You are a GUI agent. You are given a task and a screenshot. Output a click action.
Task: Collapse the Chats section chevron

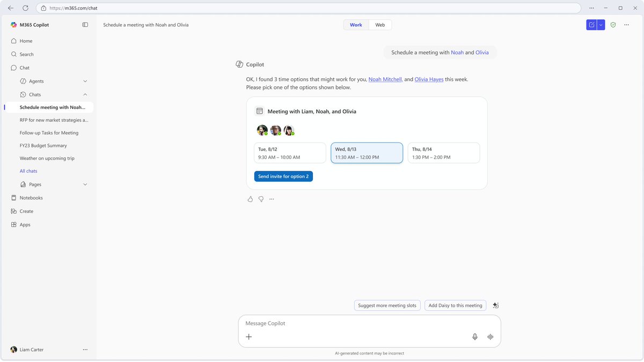[85, 94]
